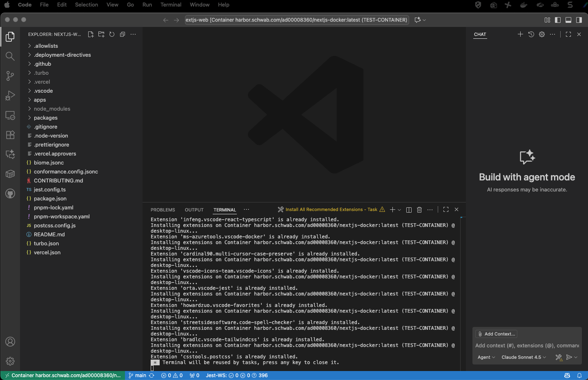Open the Accounts icon in Activity Bar
Screen dimensions: 588x380
[x=10, y=342]
